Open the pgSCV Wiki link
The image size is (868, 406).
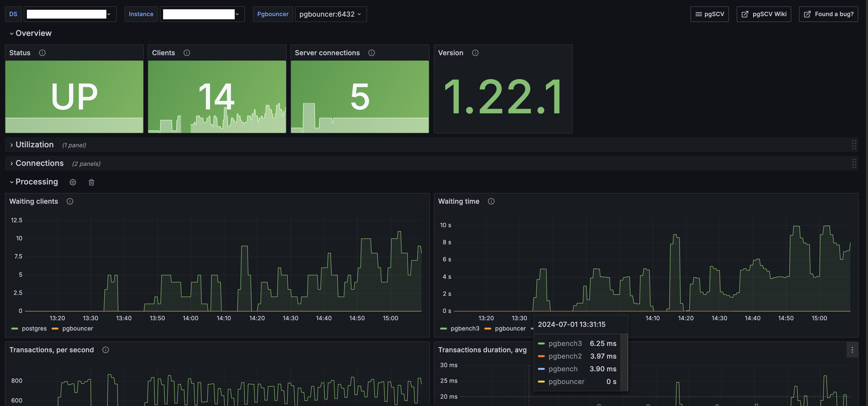click(x=764, y=14)
